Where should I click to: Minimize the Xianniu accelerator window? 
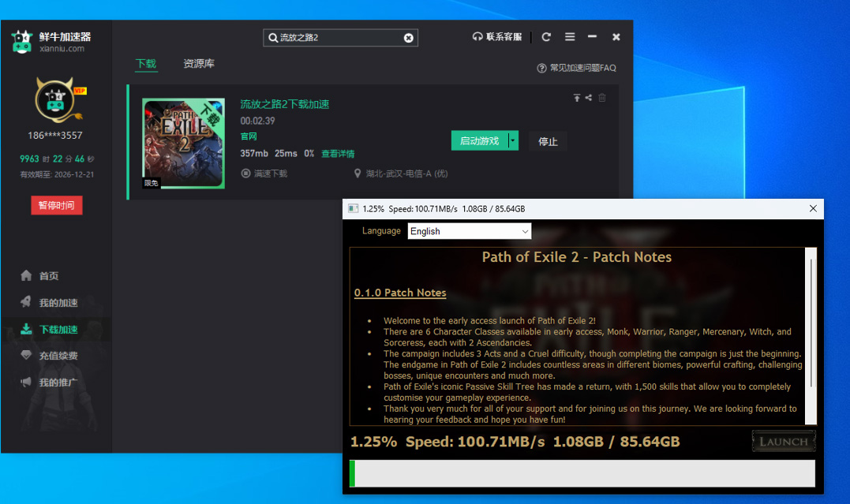[x=592, y=37]
